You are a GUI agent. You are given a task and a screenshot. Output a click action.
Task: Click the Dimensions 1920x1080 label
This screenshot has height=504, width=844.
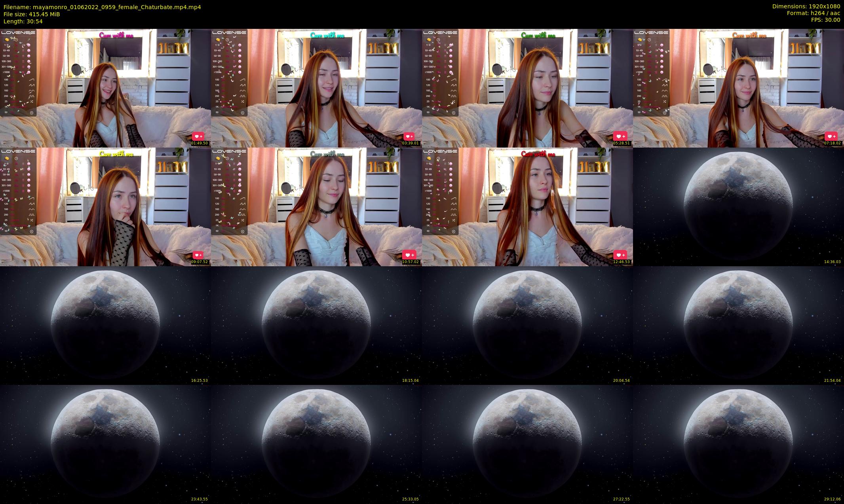(x=806, y=6)
